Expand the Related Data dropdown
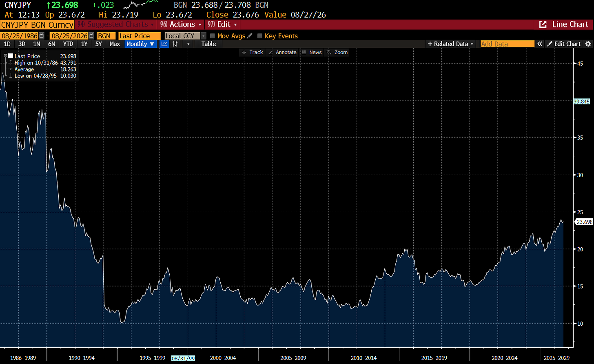 click(450, 44)
